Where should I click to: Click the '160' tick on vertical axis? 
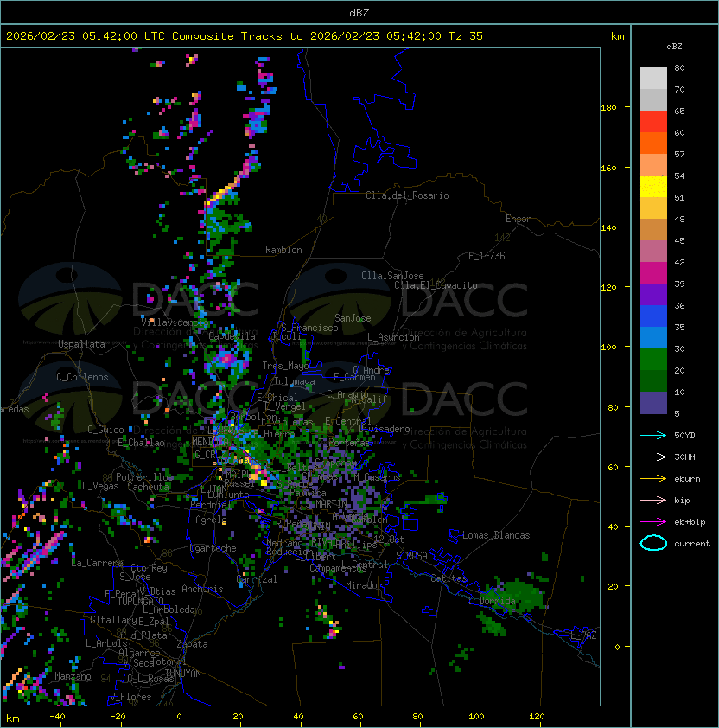pos(608,168)
